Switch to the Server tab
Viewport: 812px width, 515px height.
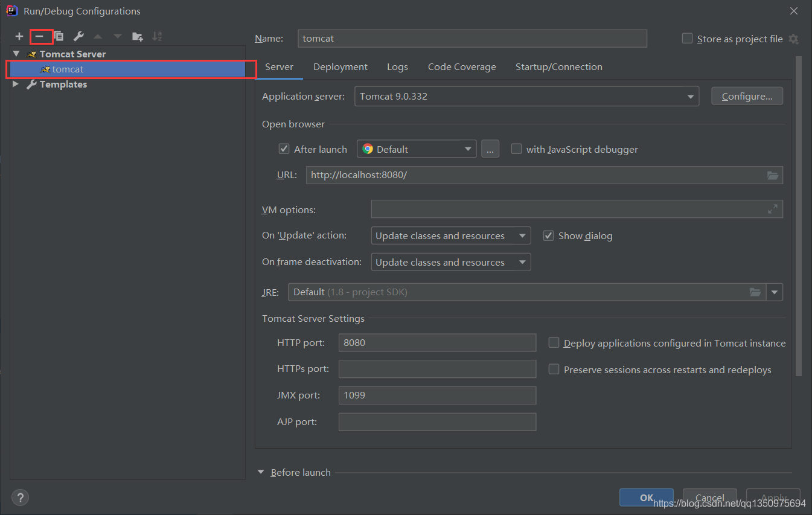tap(279, 67)
